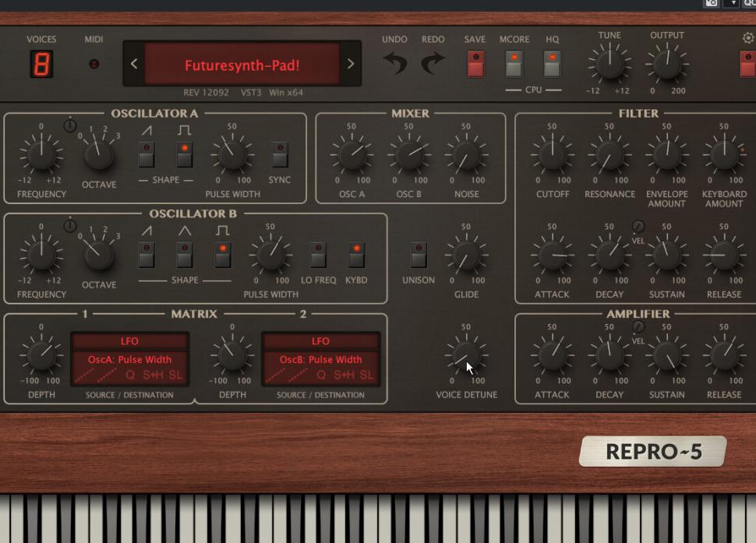756x543 pixels.
Task: Enable the LO FREQ switch
Action: (x=318, y=255)
